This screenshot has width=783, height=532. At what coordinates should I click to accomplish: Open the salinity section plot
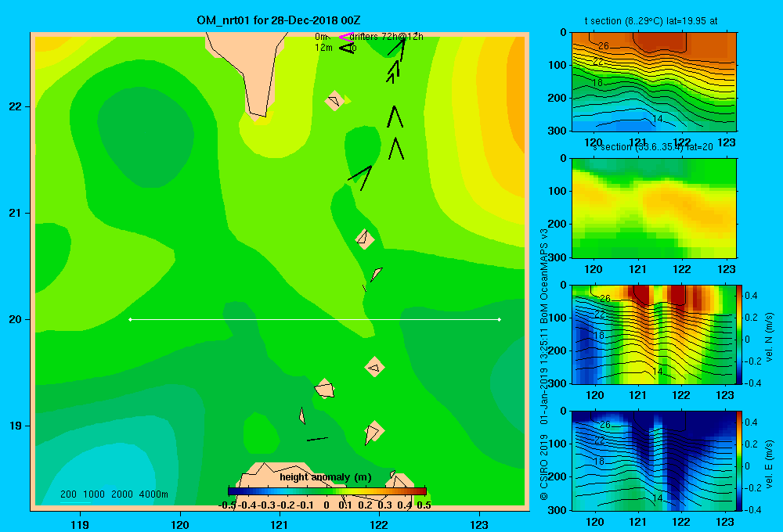[x=654, y=208]
